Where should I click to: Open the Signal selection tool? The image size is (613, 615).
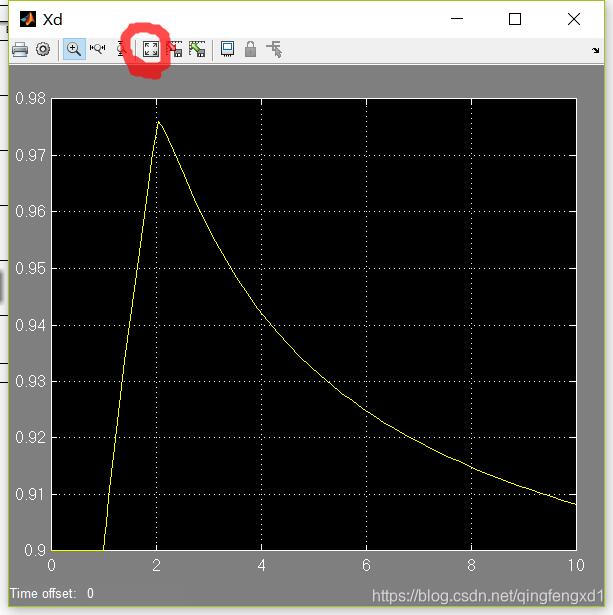click(274, 49)
